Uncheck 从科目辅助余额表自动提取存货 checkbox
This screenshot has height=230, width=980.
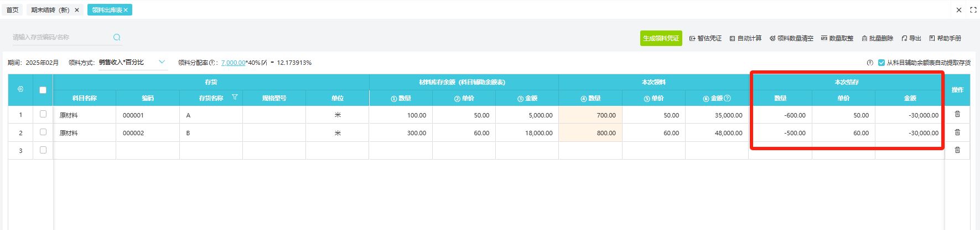coord(882,63)
